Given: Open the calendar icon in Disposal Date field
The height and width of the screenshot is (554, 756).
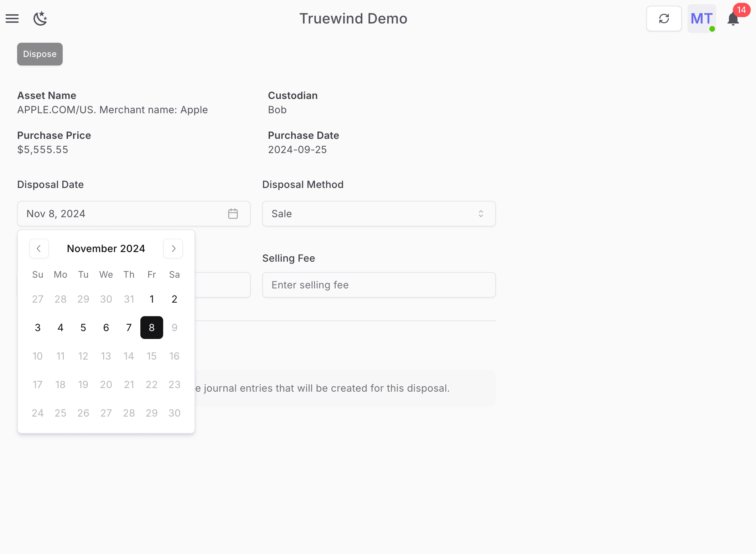Looking at the screenshot, I should click(x=233, y=214).
